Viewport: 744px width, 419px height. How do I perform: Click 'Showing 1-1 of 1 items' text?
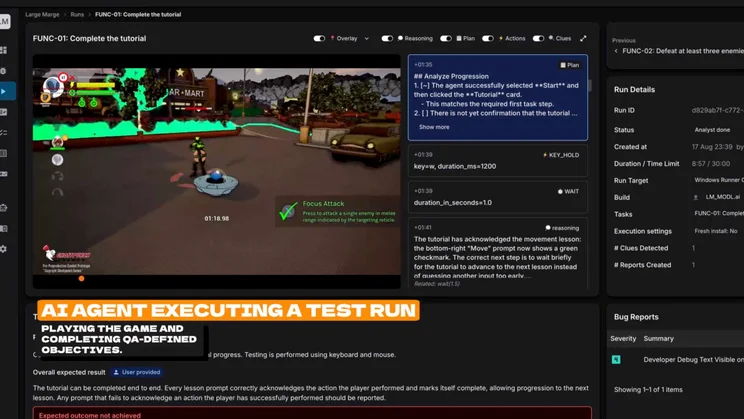(648, 390)
